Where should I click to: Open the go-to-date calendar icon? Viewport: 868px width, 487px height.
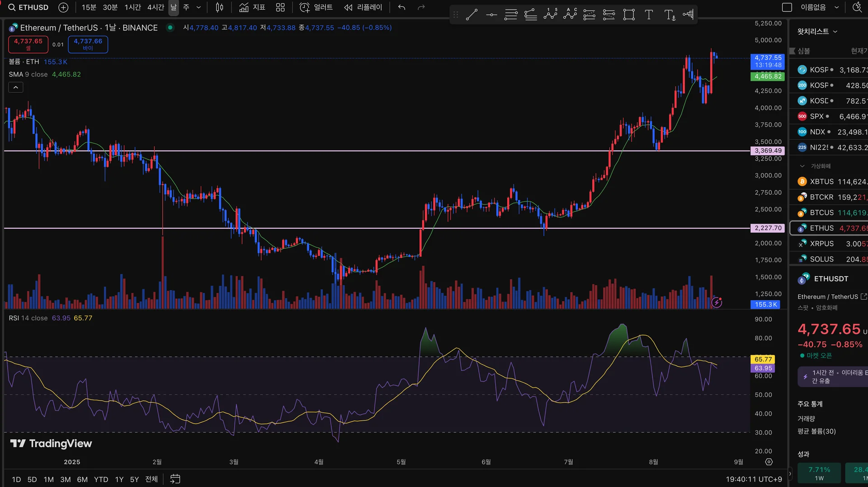click(x=175, y=479)
